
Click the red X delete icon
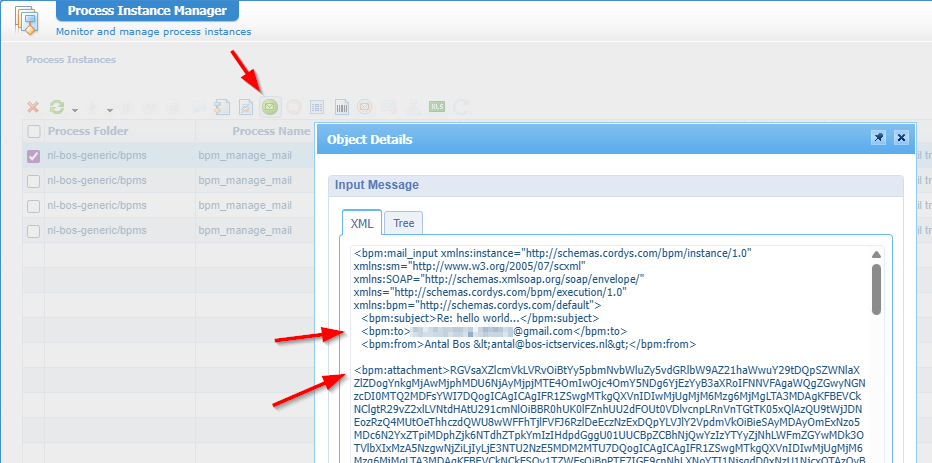tap(33, 107)
